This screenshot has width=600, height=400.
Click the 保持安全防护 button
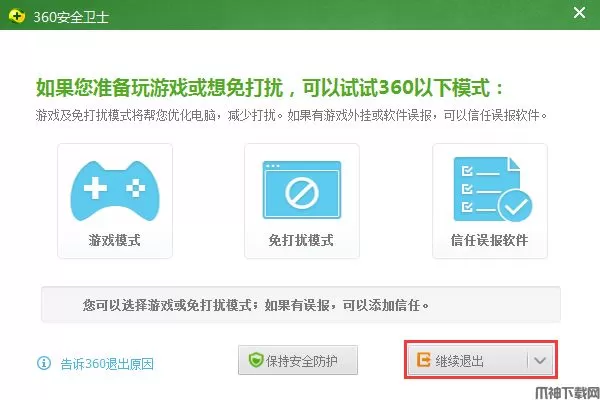pyautogui.click(x=298, y=360)
